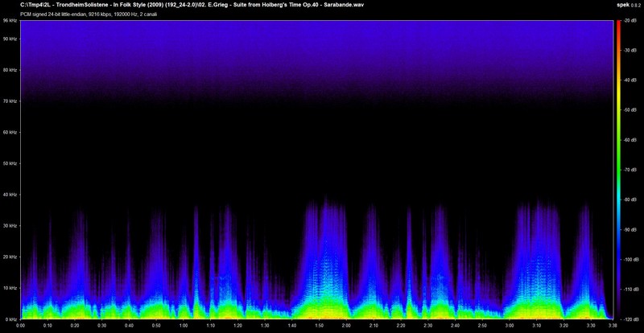Click the vertical dB color gradient bar
The height and width of the screenshot is (333, 644).
tap(619, 170)
